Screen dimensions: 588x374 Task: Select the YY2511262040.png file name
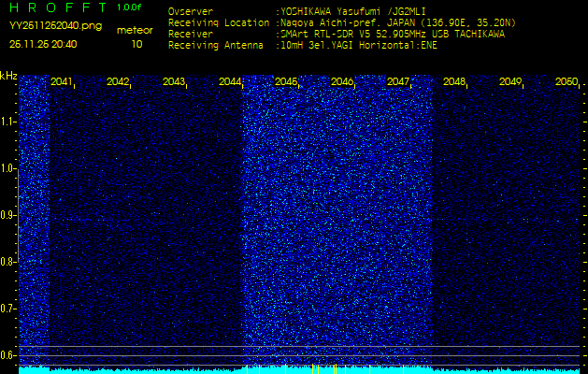pyautogui.click(x=55, y=26)
